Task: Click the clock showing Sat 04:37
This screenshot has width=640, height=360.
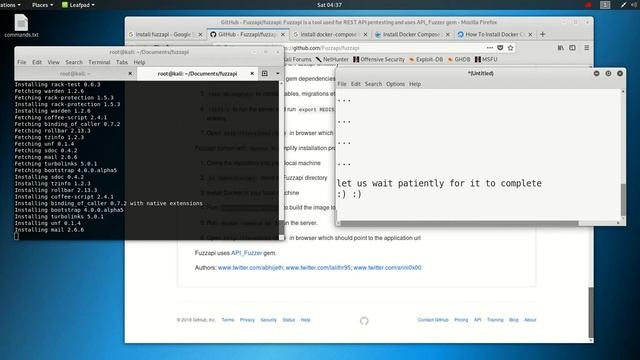Action: click(329, 5)
